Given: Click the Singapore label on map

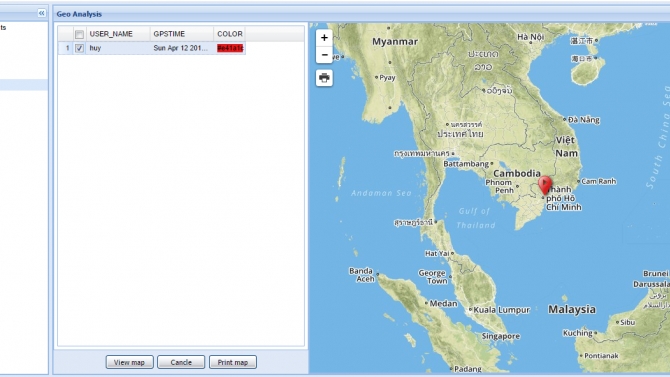Looking at the screenshot, I should pos(501,336).
